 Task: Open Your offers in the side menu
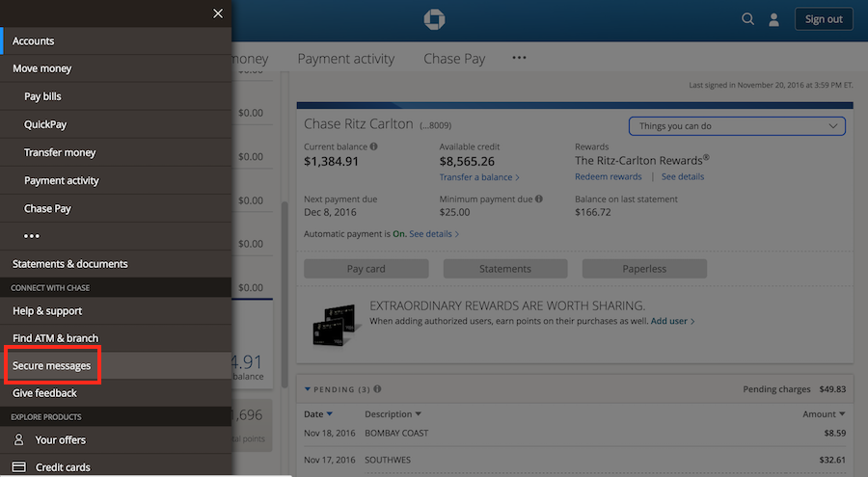point(116,440)
